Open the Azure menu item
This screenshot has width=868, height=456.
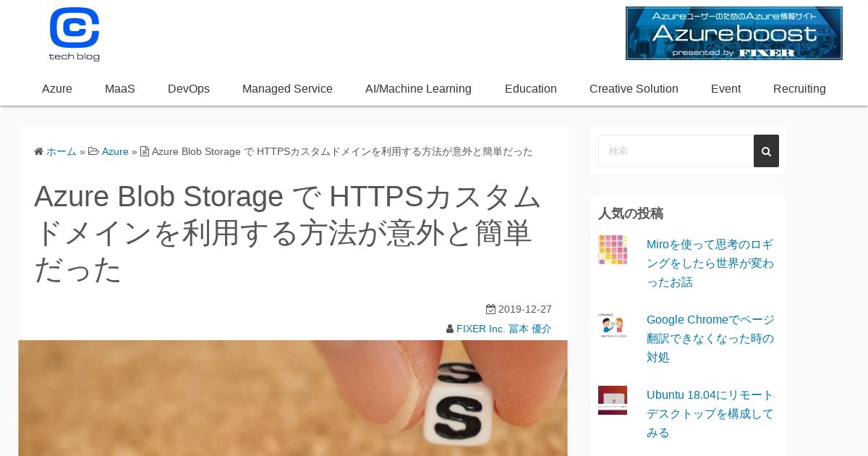click(57, 88)
